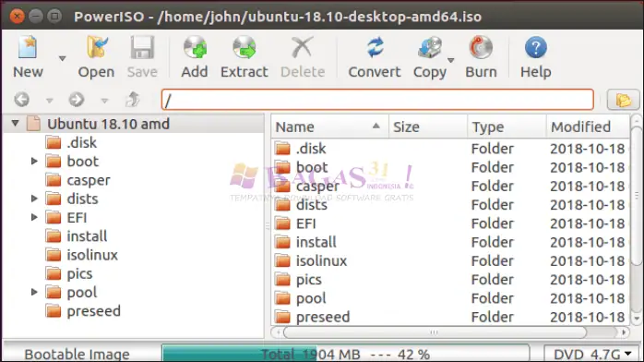The width and height of the screenshot is (644, 362).
Task: Expand the boot folder in the tree
Action: click(34, 161)
